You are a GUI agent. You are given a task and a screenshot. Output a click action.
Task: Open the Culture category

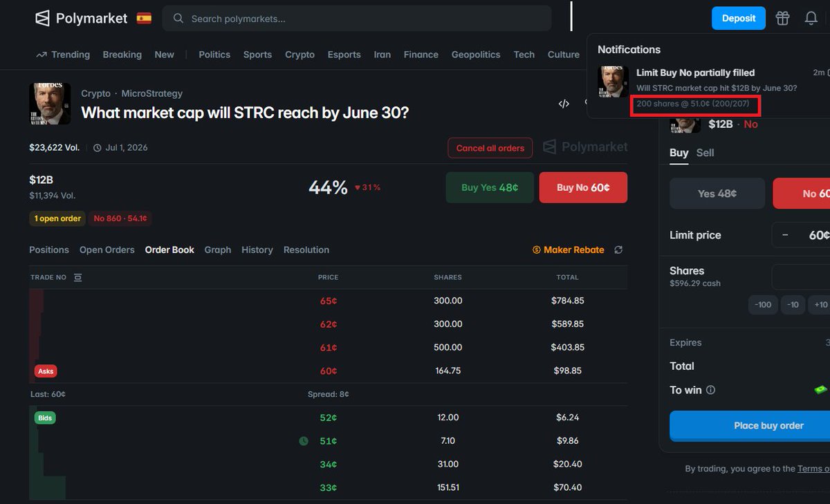[x=564, y=55]
